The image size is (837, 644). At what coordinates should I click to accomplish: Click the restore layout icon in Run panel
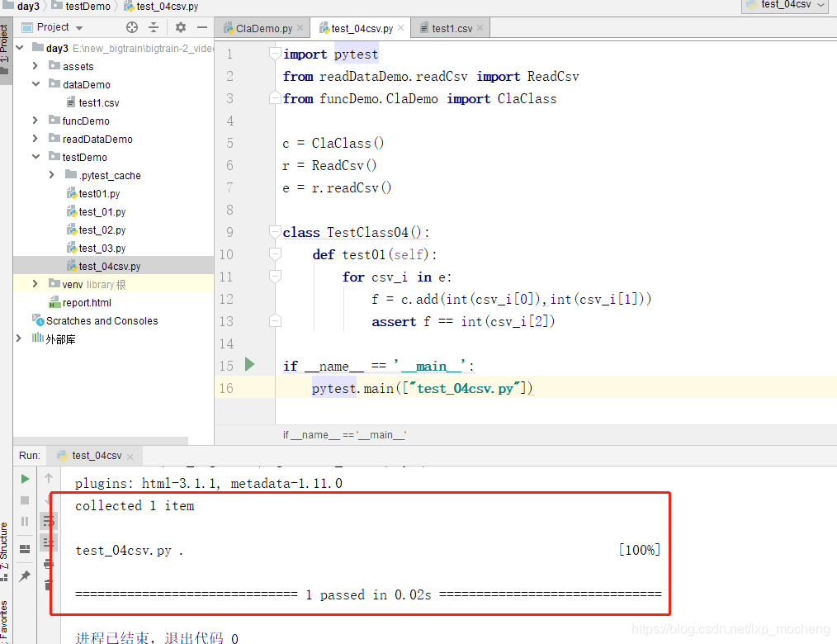pos(25,548)
